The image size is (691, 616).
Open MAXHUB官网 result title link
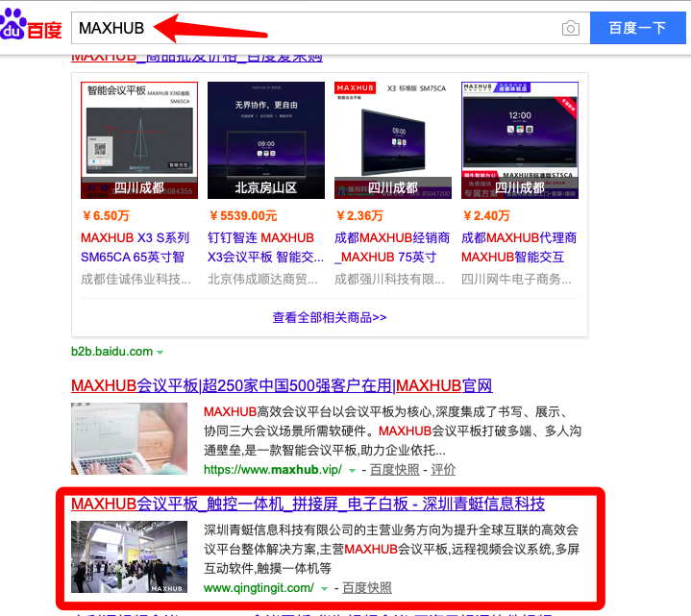pos(282,385)
